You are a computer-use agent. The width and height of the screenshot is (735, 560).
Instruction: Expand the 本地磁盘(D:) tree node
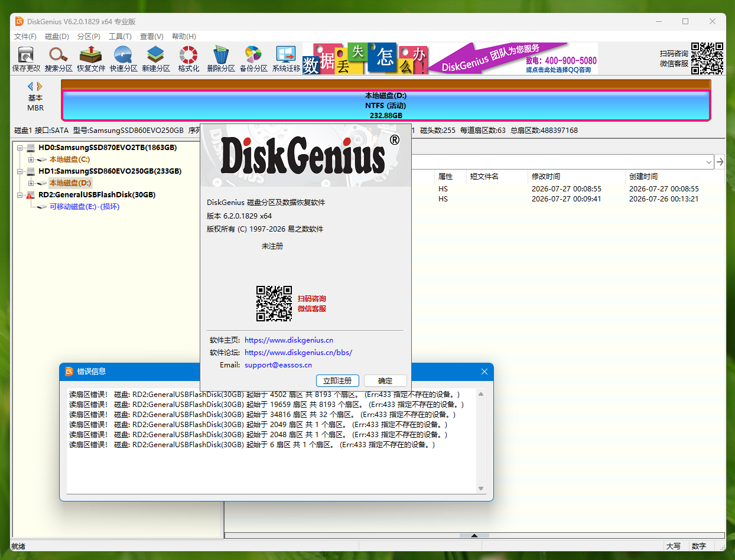tap(31, 183)
